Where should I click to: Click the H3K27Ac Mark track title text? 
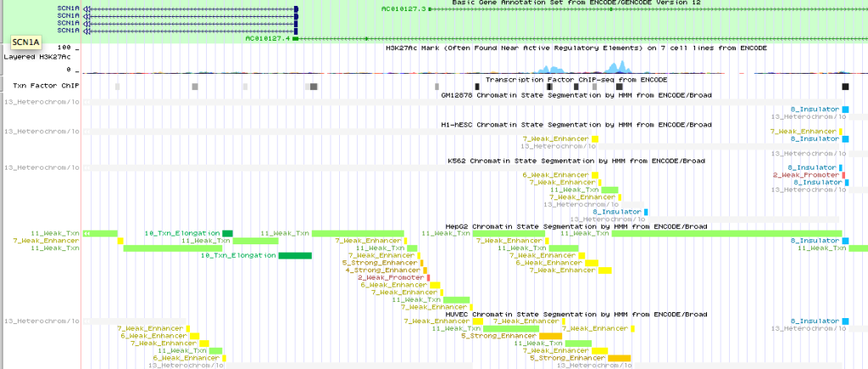(576, 48)
